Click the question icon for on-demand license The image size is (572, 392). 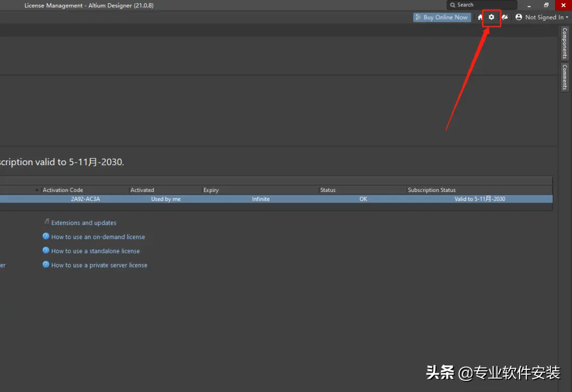pyautogui.click(x=46, y=236)
